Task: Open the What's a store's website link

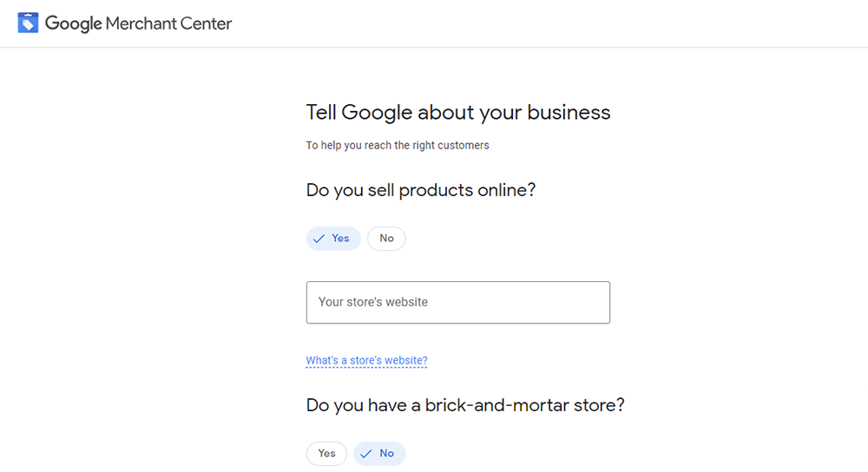Action: [x=366, y=360]
